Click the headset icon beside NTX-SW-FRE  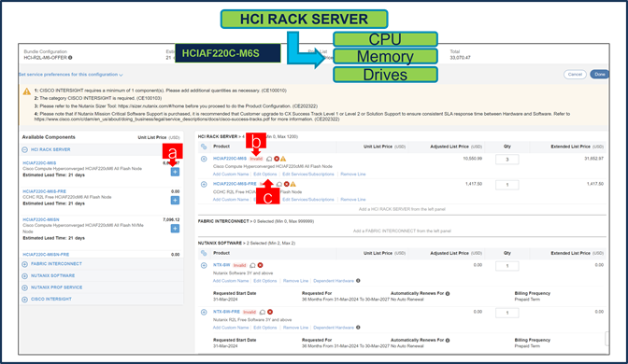click(x=263, y=312)
